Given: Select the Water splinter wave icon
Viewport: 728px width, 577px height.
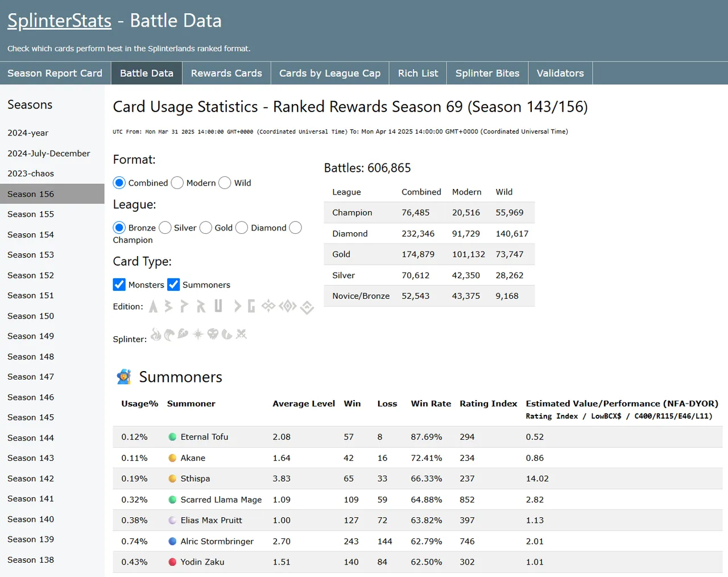Looking at the screenshot, I should [169, 335].
